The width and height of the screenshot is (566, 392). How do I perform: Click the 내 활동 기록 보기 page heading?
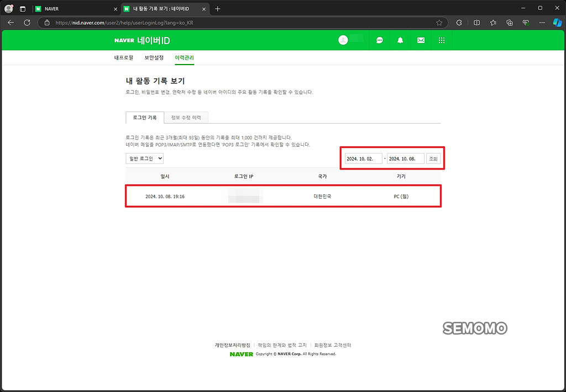coord(155,81)
